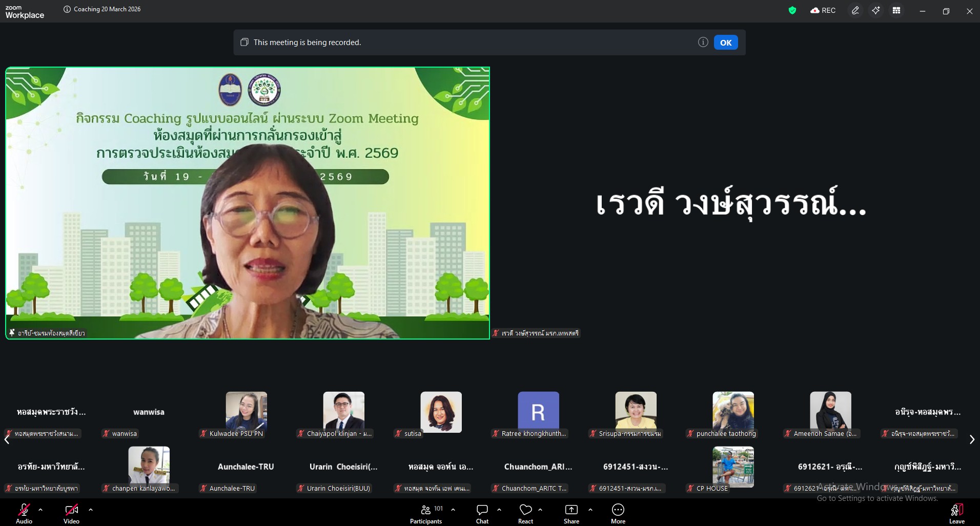Turn on camera with Video button
The height and width of the screenshot is (526, 980).
pyautogui.click(x=71, y=514)
